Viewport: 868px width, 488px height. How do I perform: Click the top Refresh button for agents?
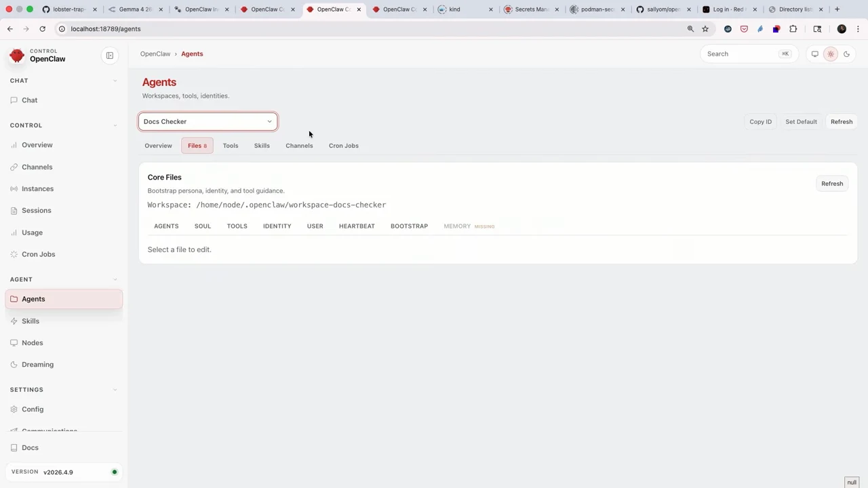click(842, 122)
